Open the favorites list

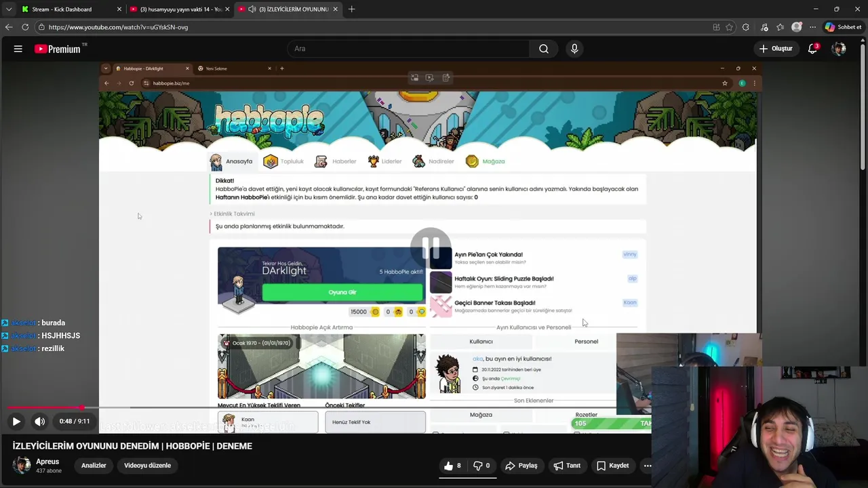point(780,27)
